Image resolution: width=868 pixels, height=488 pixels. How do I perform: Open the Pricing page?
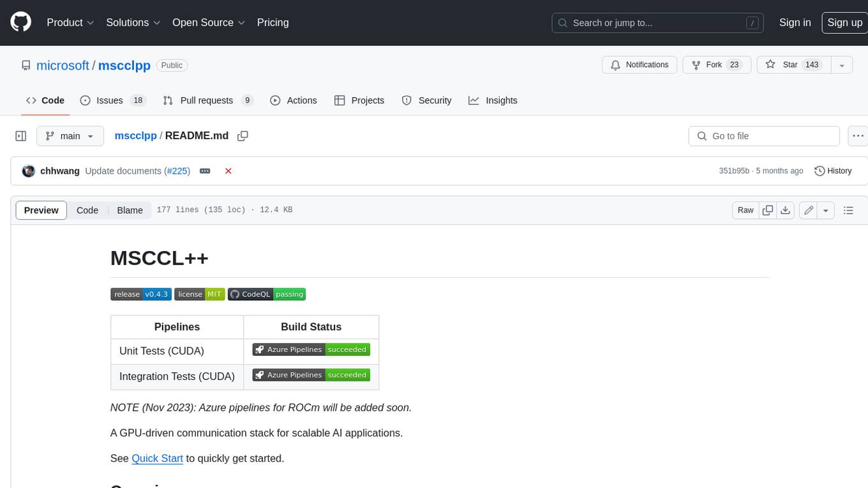click(273, 22)
